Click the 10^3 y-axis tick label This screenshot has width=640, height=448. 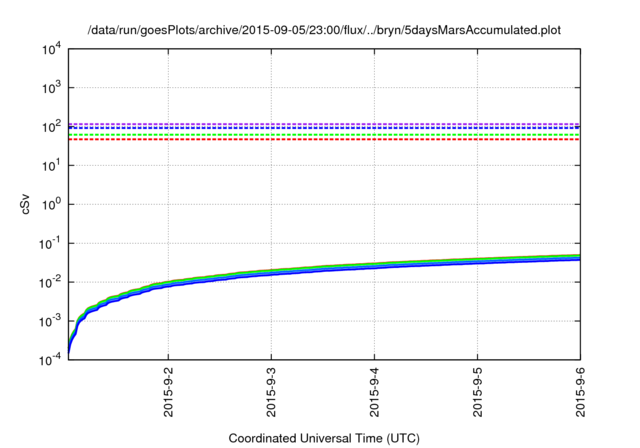click(51, 88)
